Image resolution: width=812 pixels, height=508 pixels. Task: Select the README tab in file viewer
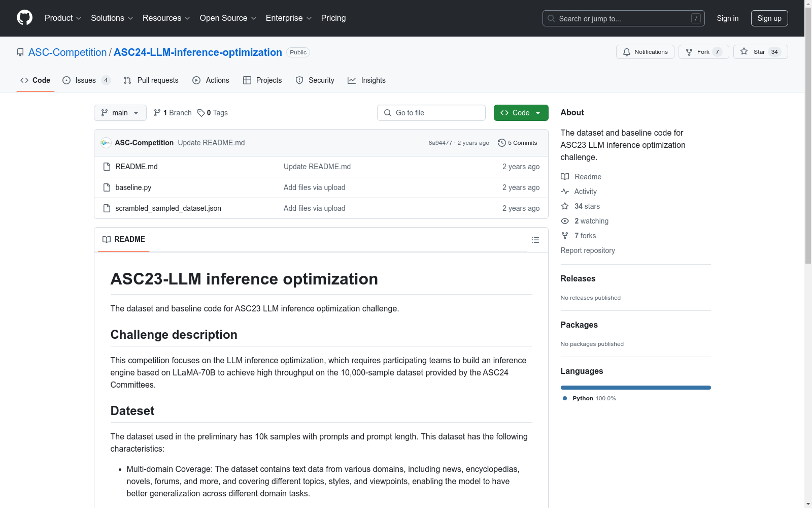(124, 239)
